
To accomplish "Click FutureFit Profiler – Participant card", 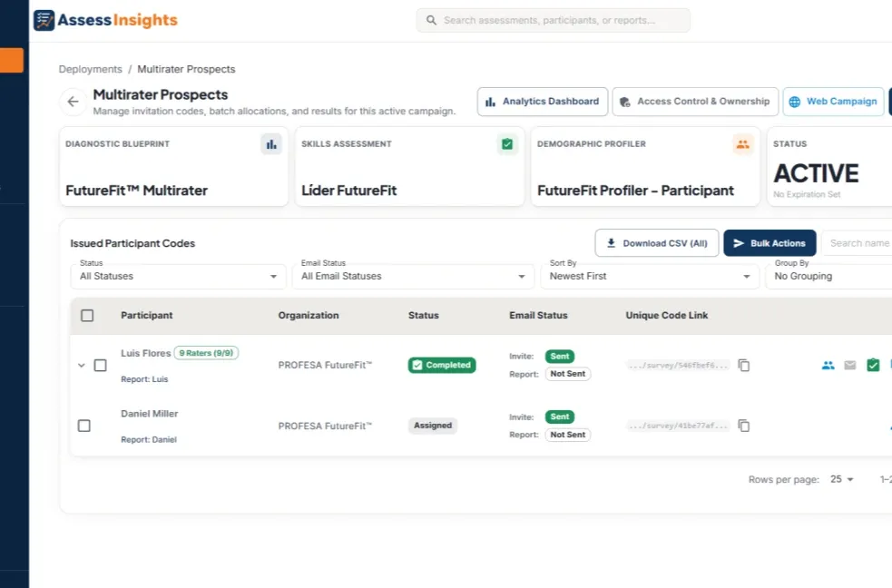I will point(645,167).
